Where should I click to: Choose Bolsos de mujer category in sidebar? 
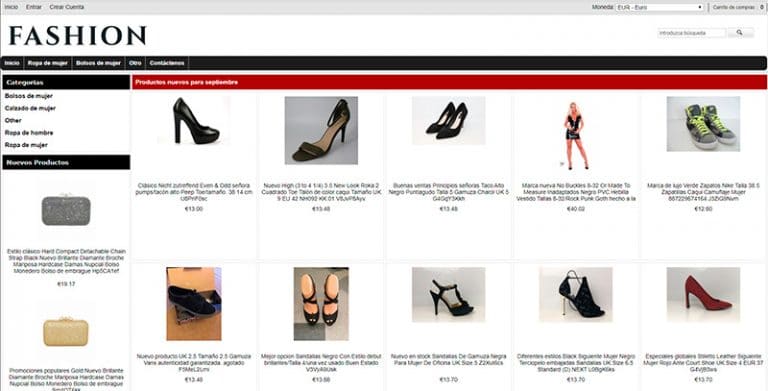click(x=29, y=96)
